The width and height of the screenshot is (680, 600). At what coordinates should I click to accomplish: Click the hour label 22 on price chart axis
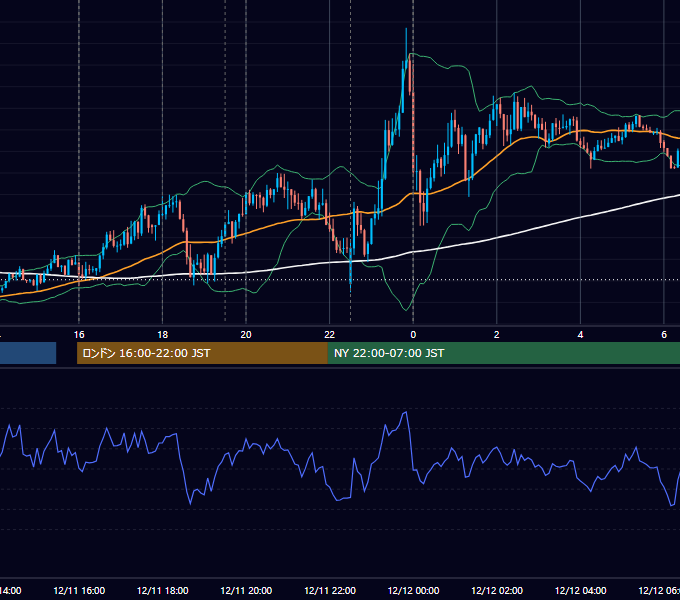[x=330, y=335]
